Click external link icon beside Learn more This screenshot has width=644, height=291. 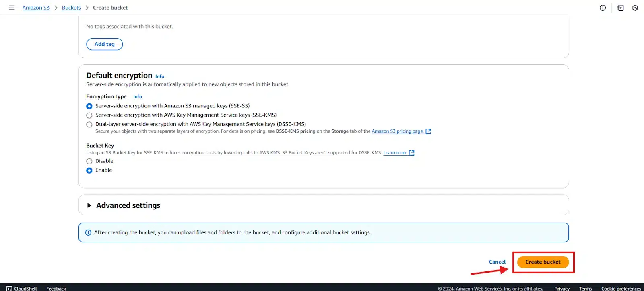[411, 153]
